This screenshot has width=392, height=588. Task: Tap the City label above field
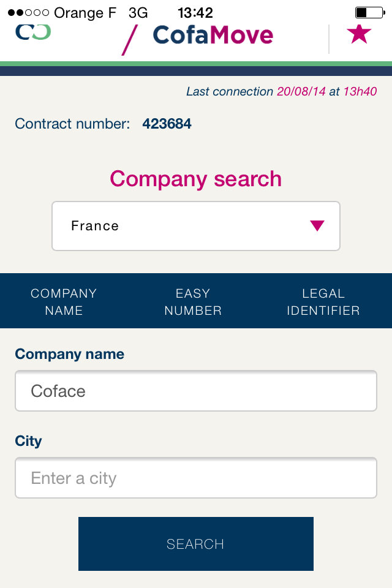pyautogui.click(x=29, y=441)
